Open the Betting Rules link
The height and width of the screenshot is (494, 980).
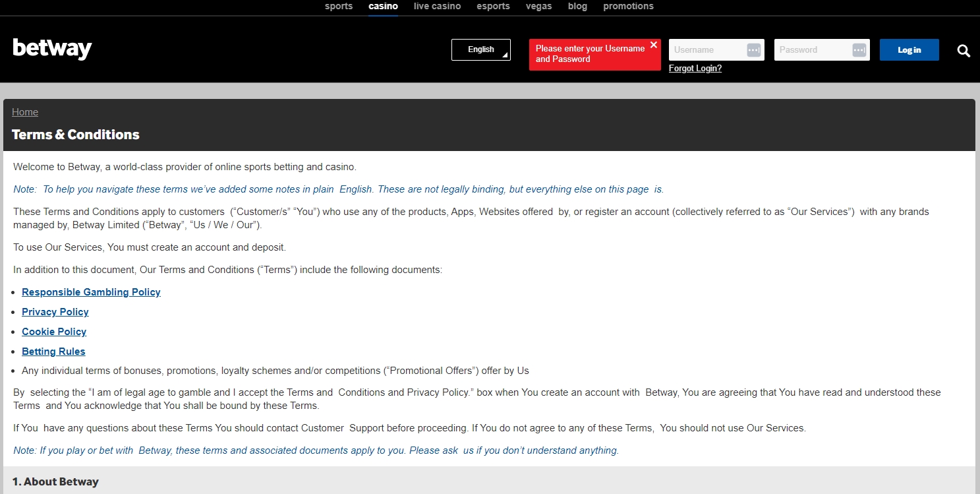(53, 352)
